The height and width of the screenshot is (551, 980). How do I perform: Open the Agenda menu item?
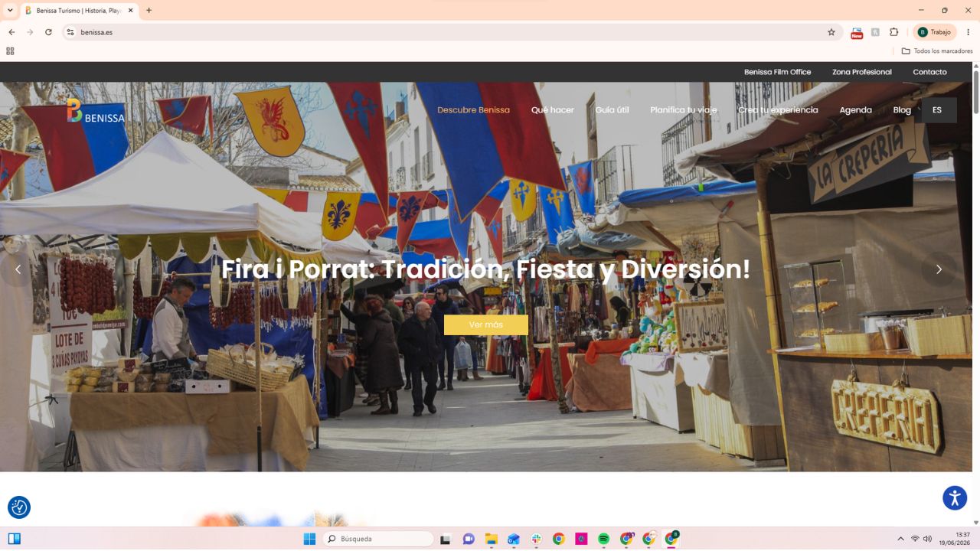855,110
